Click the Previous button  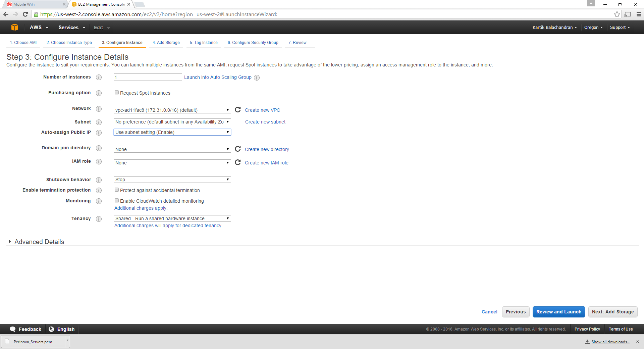pyautogui.click(x=516, y=312)
